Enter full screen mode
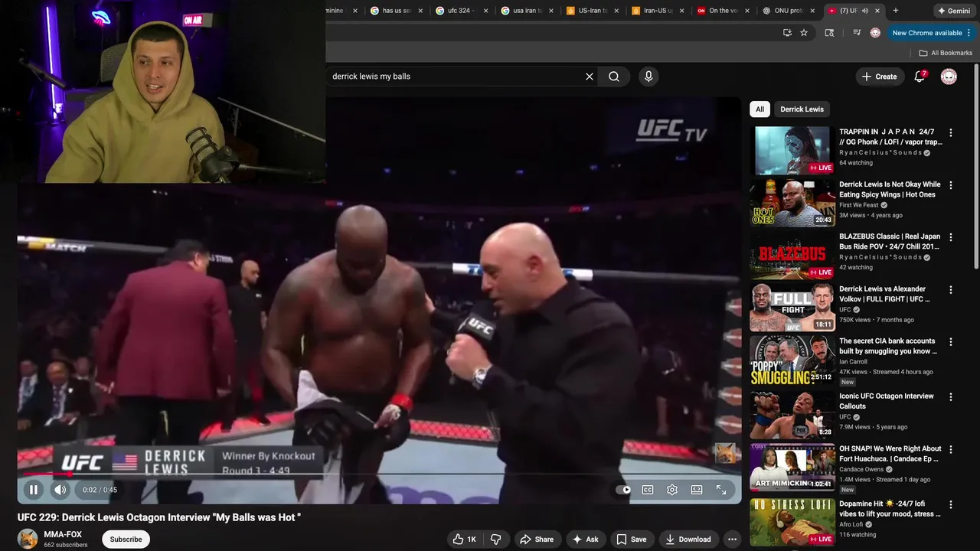The height and width of the screenshot is (551, 980). 721,490
